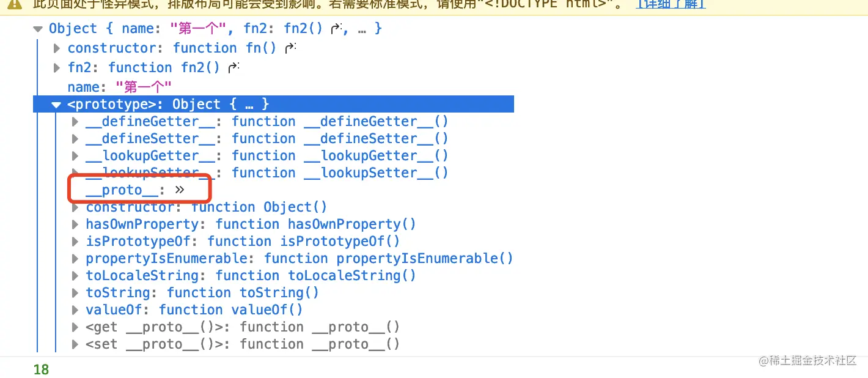Image resolution: width=868 pixels, height=378 pixels.
Task: Click the output value 18
Action: click(41, 369)
